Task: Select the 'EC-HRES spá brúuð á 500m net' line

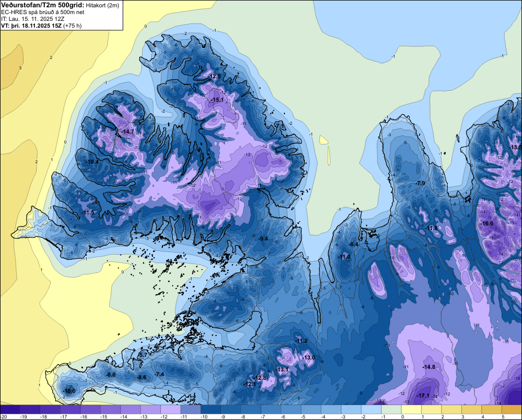Action: [x=43, y=12]
